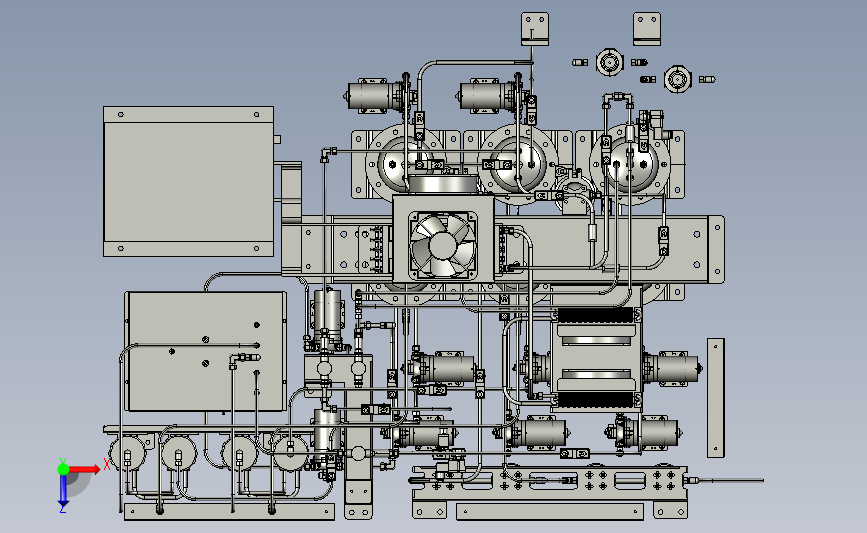This screenshot has height=533, width=867.
Task: Select the large blank panel at upper left
Action: click(x=189, y=181)
